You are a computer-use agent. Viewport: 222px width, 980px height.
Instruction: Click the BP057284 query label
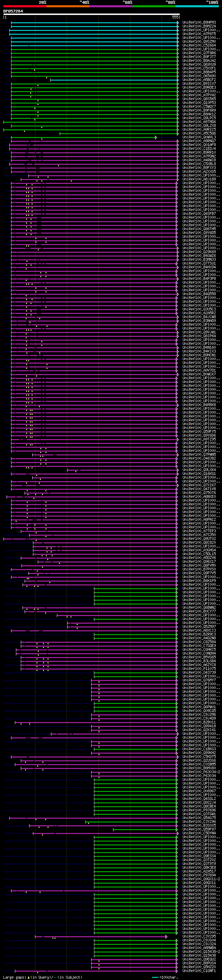pos(13,11)
